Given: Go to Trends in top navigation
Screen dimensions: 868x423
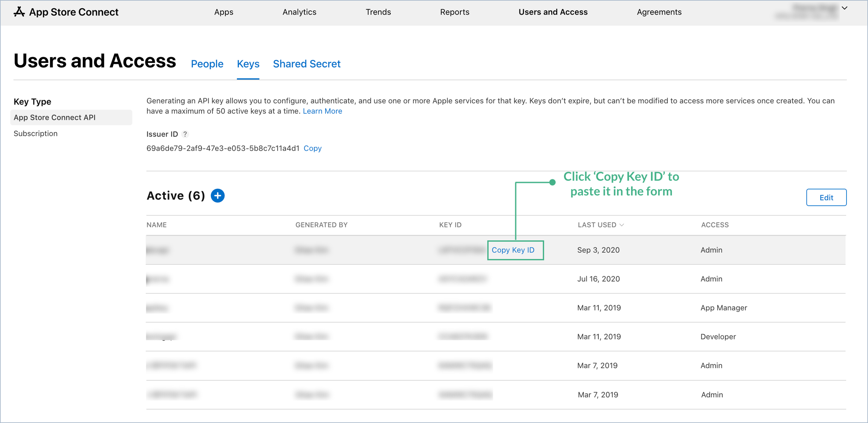Looking at the screenshot, I should click(378, 12).
